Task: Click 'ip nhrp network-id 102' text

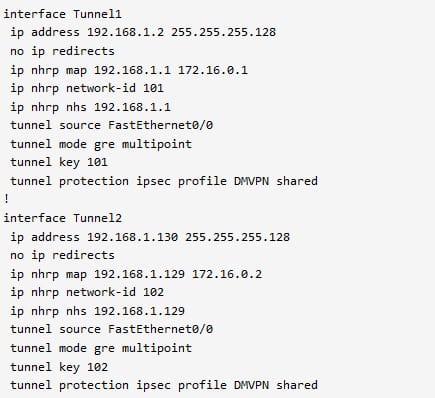Action: click(x=87, y=292)
